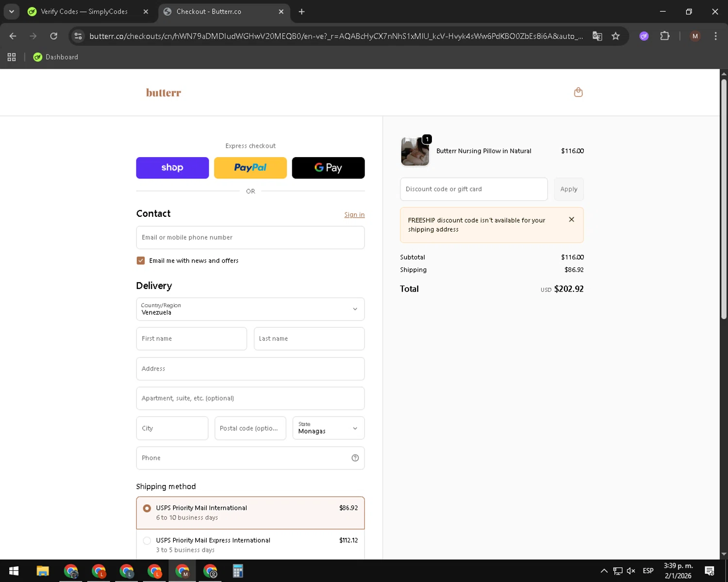Click the Phone field
This screenshot has width=728, height=582.
pyautogui.click(x=250, y=458)
